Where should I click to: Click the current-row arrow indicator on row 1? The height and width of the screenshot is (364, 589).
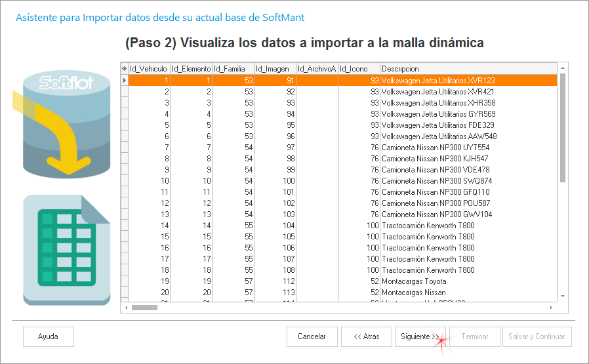coord(124,80)
